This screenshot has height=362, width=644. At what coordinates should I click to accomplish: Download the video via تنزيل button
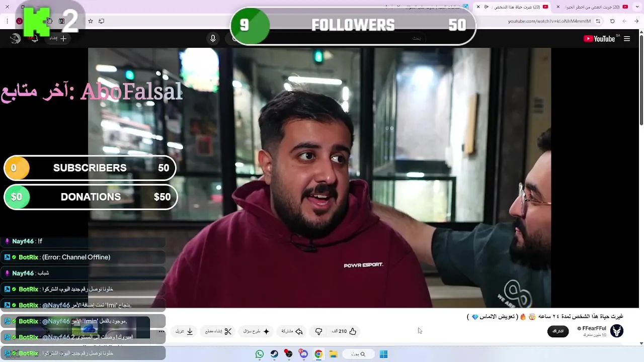point(184,331)
